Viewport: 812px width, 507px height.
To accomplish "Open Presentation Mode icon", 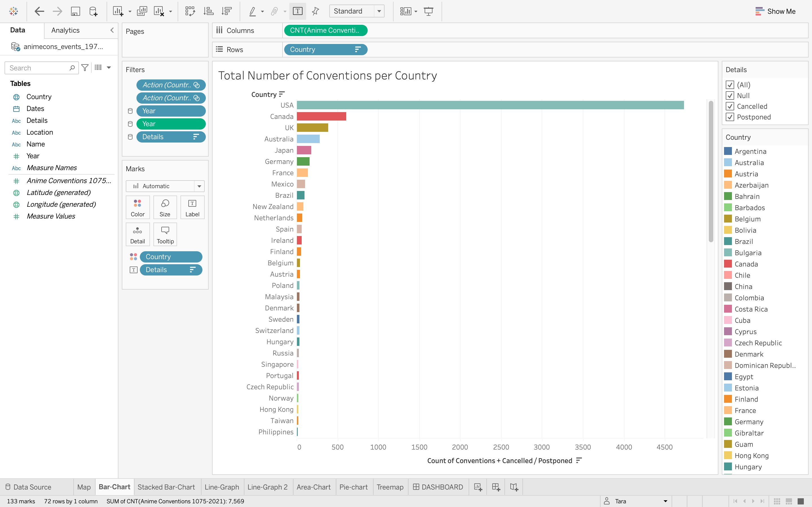I will click(x=429, y=11).
